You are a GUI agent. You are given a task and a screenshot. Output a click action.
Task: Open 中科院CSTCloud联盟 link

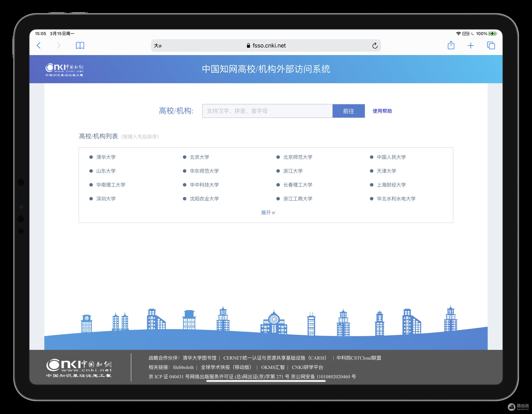pyautogui.click(x=359, y=358)
